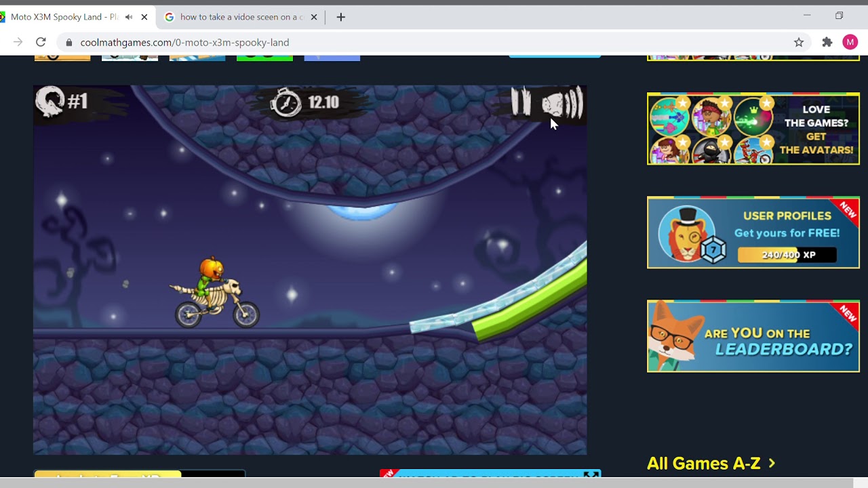This screenshot has height=488, width=868.
Task: Open a new browser tab
Action: (x=340, y=17)
